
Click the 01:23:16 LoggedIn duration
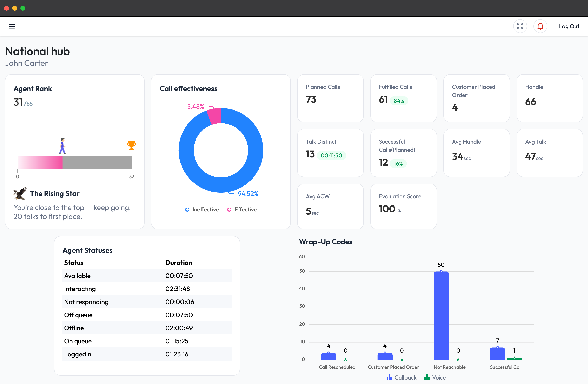(x=177, y=354)
